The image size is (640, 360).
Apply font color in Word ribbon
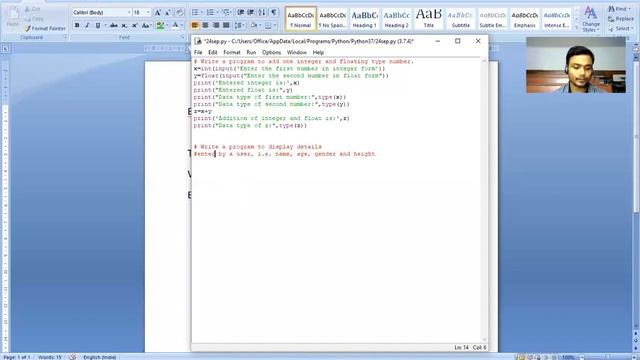tap(175, 25)
